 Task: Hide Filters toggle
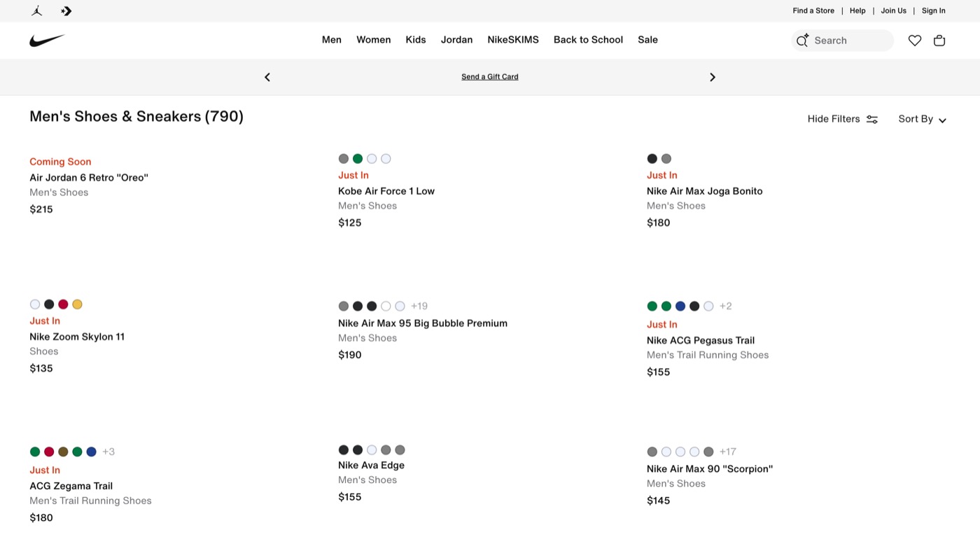tap(842, 119)
